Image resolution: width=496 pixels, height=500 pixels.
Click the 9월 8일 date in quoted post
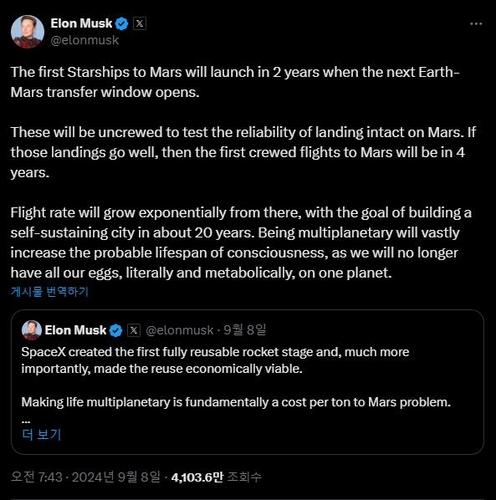pos(245,330)
